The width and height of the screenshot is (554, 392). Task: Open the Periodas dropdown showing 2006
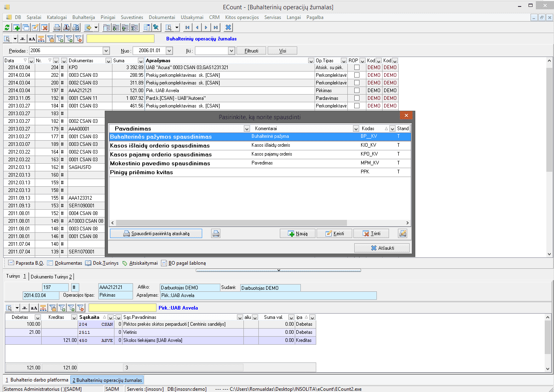pos(106,51)
